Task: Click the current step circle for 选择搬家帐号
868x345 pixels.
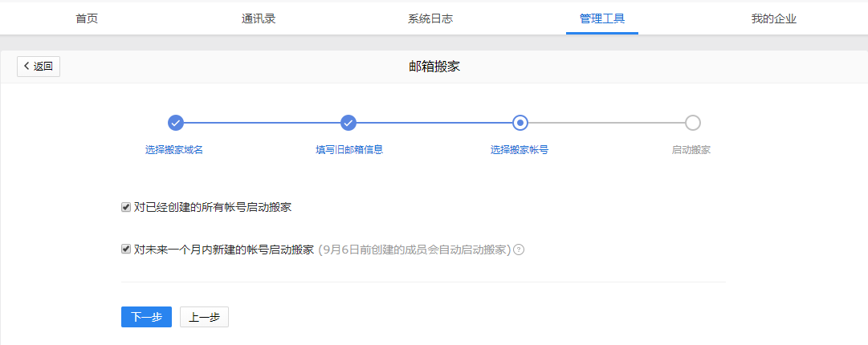Action: point(520,123)
